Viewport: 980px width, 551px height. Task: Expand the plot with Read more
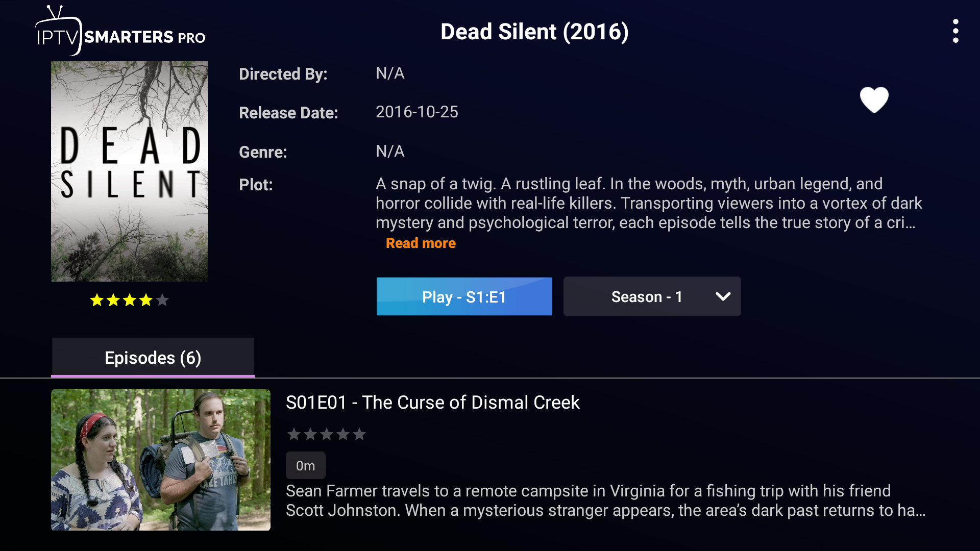(421, 243)
